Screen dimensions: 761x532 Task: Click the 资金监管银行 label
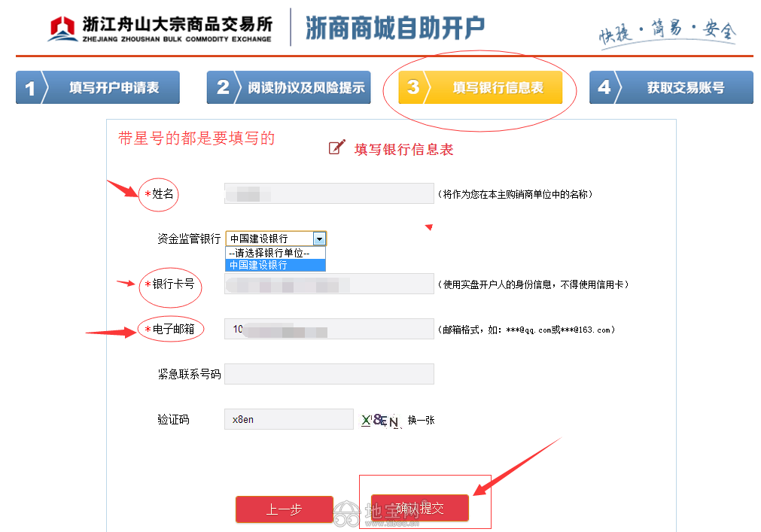(189, 239)
